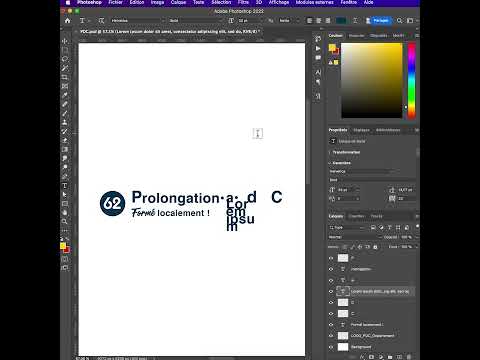Activate the Zoom tool in the toolbar
The image size is (480, 360).
pos(65,222)
